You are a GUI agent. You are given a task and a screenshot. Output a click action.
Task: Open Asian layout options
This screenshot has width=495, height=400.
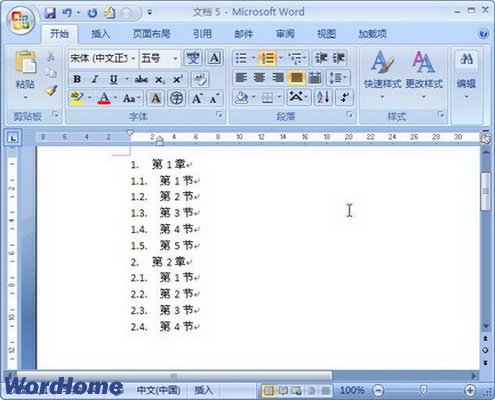[x=298, y=98]
